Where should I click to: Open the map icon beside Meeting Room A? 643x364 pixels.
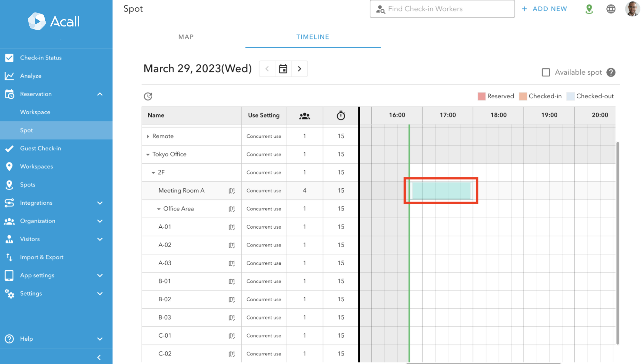click(x=232, y=191)
